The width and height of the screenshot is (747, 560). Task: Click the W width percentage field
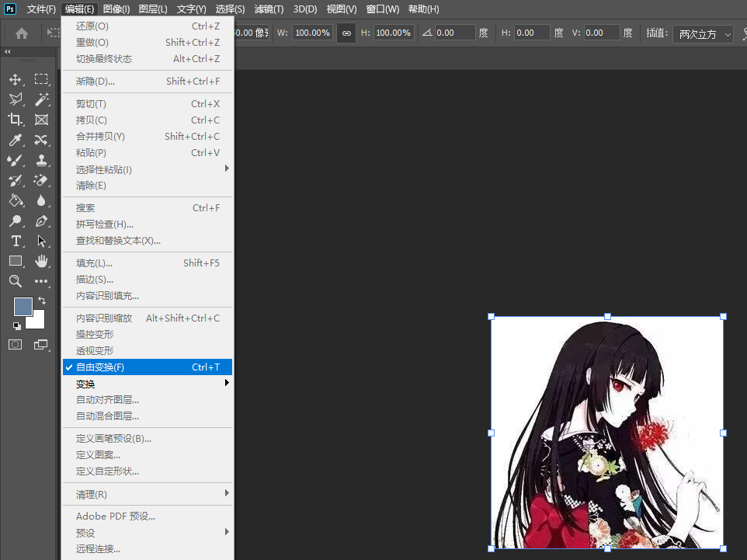click(312, 33)
